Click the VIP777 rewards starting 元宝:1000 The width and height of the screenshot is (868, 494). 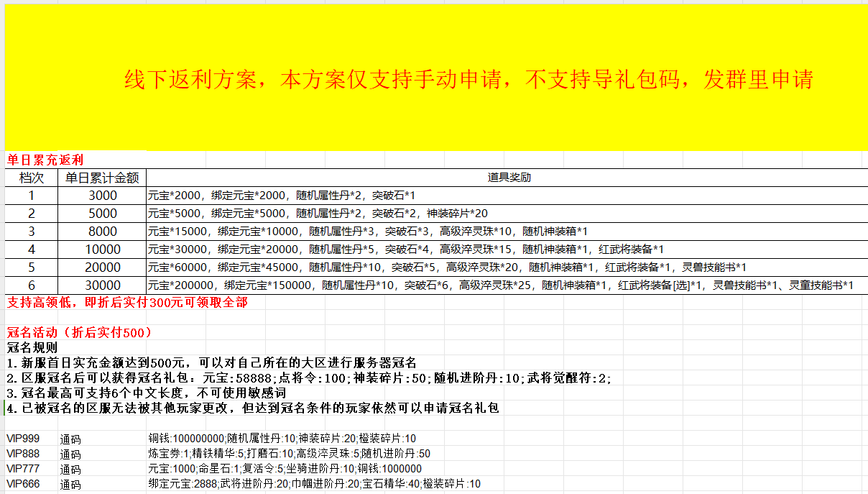[x=285, y=469]
